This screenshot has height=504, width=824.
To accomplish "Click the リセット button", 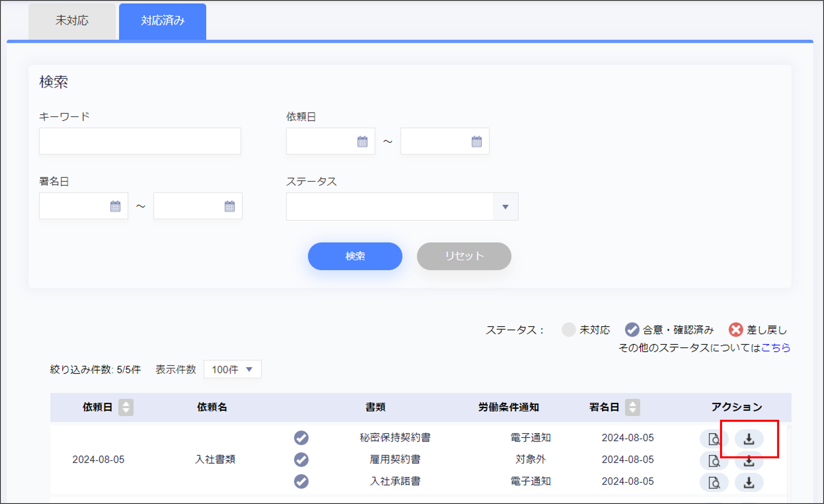I will [x=464, y=256].
